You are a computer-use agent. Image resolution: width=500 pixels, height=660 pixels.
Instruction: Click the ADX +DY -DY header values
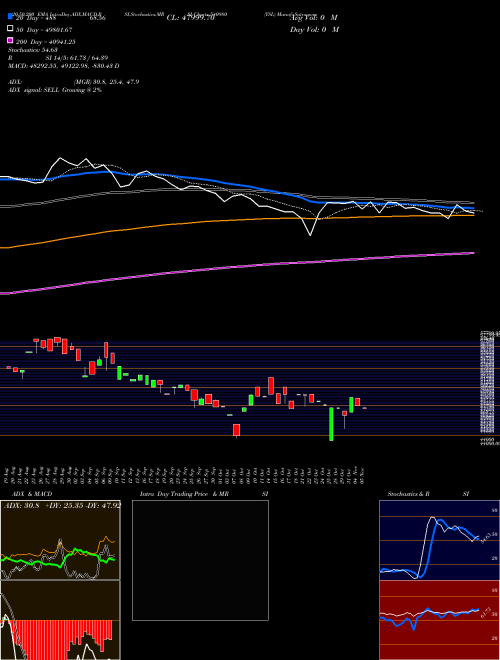click(x=62, y=506)
